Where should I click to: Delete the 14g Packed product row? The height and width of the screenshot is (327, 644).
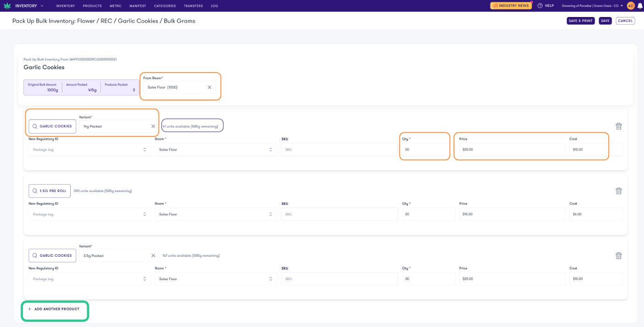(618, 126)
